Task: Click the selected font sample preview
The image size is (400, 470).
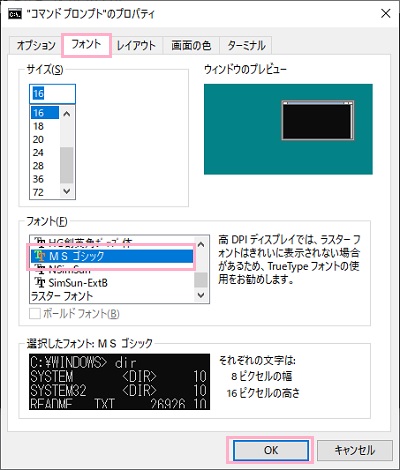Action: tap(119, 382)
